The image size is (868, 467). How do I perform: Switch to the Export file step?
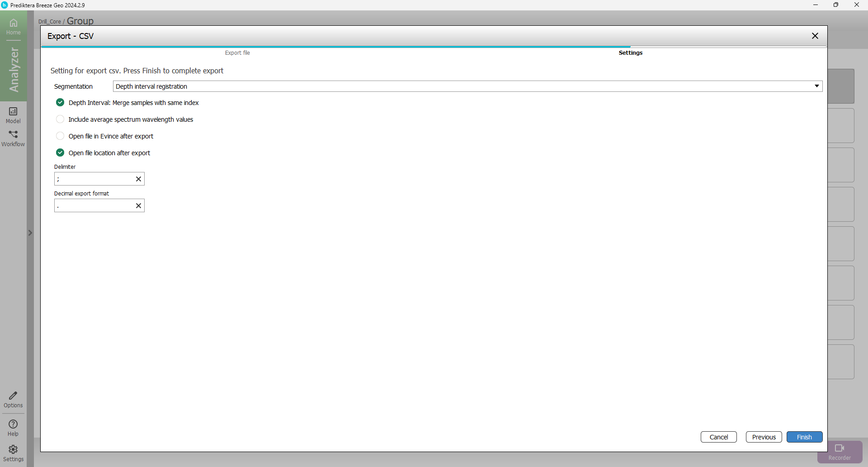coord(237,53)
